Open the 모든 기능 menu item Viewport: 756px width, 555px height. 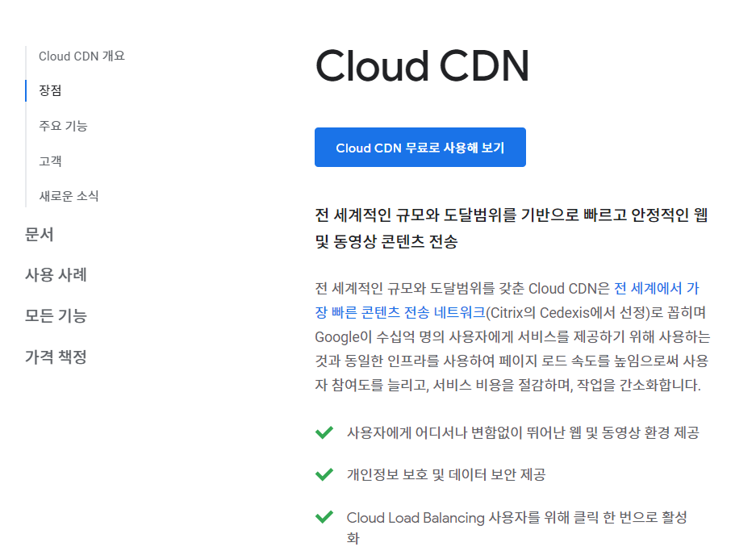56,316
